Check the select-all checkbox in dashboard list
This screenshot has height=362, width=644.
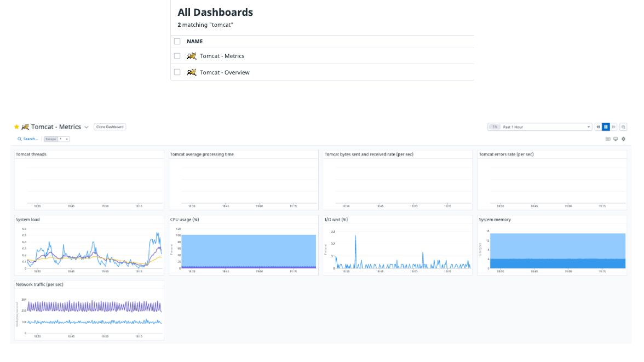tap(177, 41)
